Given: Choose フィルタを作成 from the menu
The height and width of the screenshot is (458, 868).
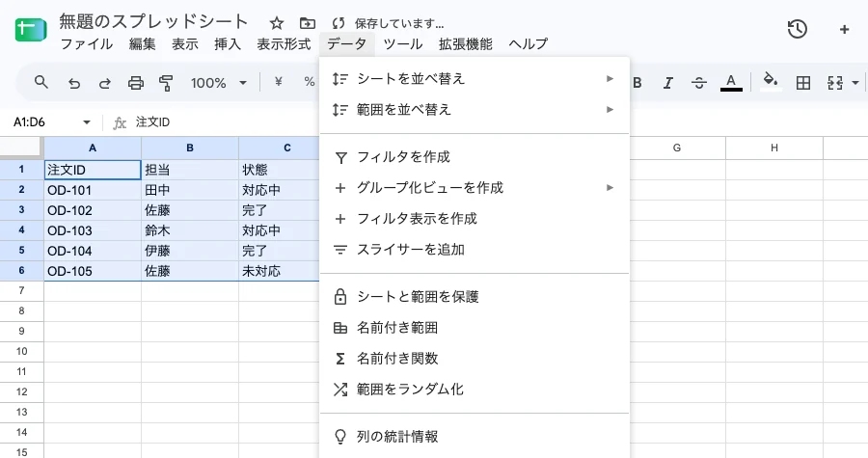Looking at the screenshot, I should click(475, 157).
